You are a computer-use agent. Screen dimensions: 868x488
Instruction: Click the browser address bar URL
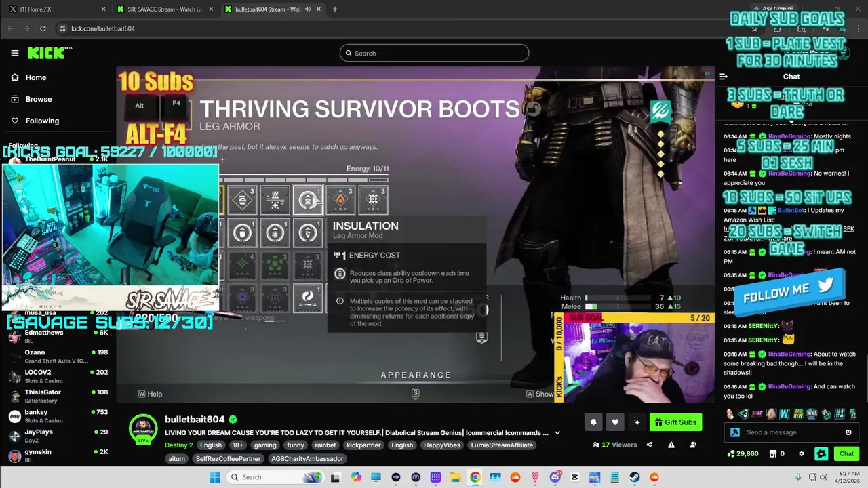[103, 28]
